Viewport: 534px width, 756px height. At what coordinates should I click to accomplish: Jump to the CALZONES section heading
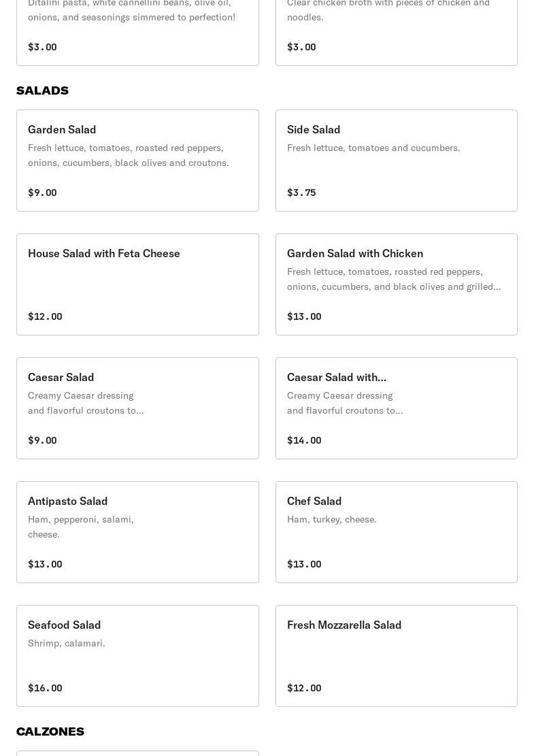click(50, 732)
